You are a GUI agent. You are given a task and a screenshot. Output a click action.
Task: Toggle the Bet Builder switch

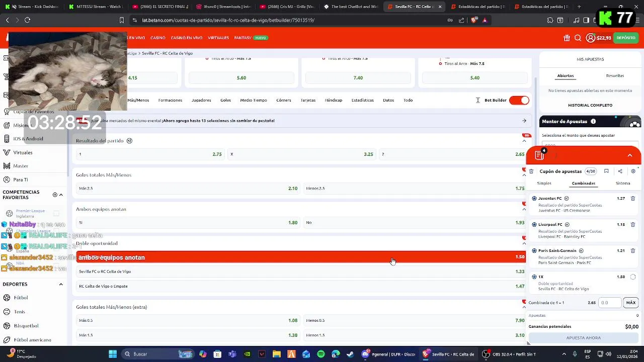pos(519,100)
